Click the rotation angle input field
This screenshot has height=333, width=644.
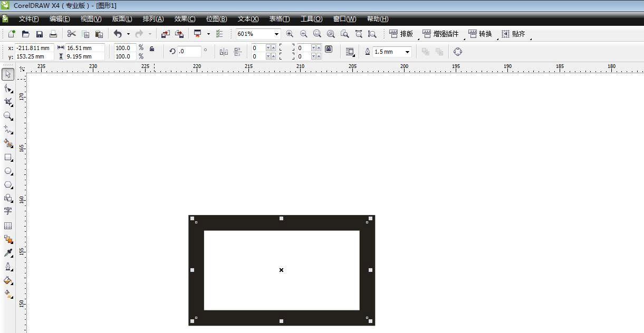(x=189, y=52)
